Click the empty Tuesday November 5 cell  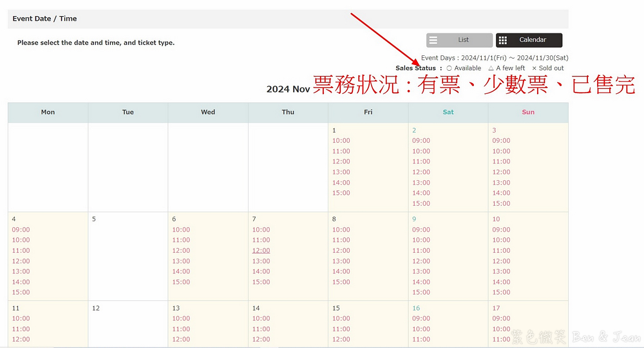(x=128, y=257)
